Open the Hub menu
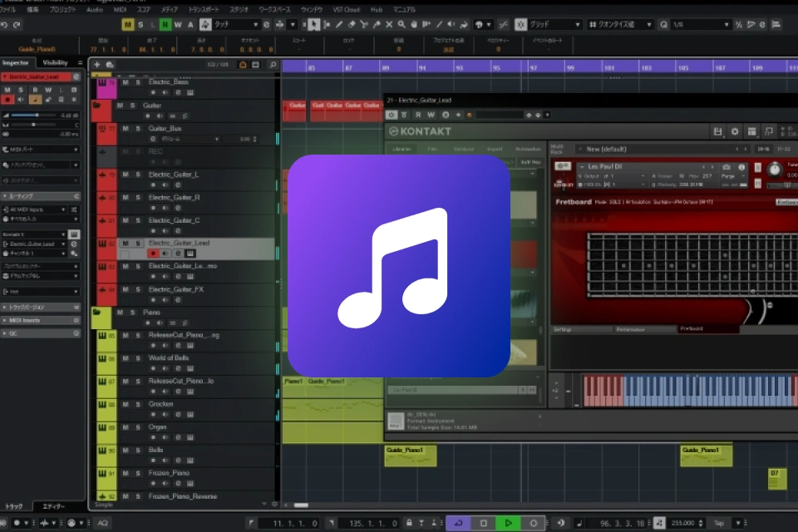This screenshot has height=532, width=798. [x=377, y=10]
